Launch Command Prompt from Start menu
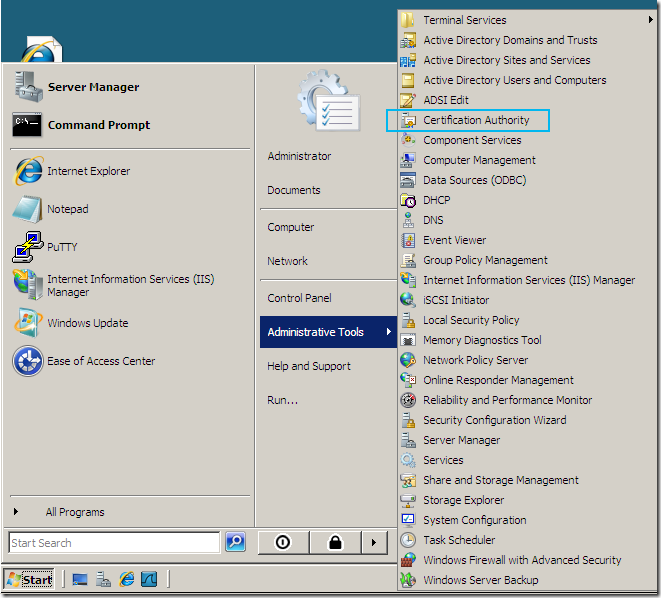Viewport: 661px width, 598px height. click(x=130, y=125)
